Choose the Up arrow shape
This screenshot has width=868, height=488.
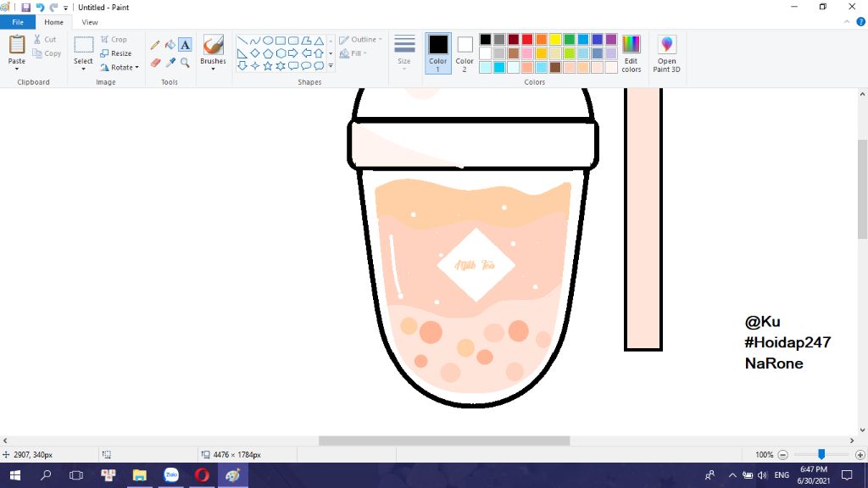(319, 53)
